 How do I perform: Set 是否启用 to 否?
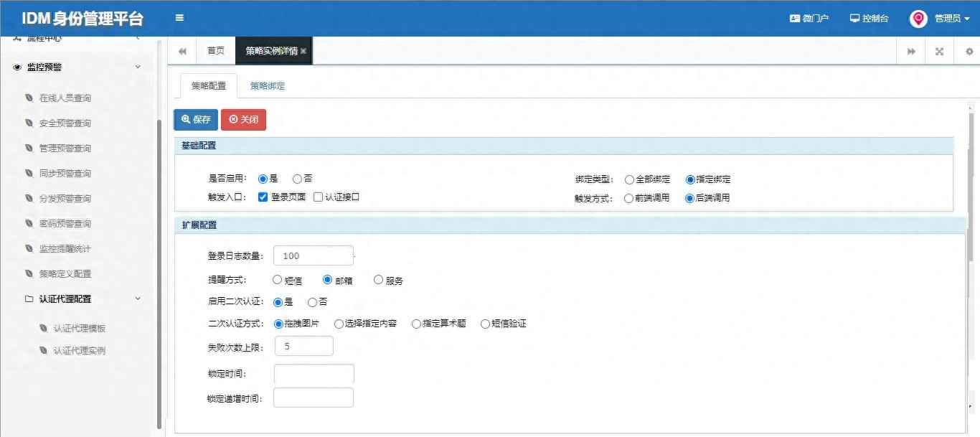[298, 179]
